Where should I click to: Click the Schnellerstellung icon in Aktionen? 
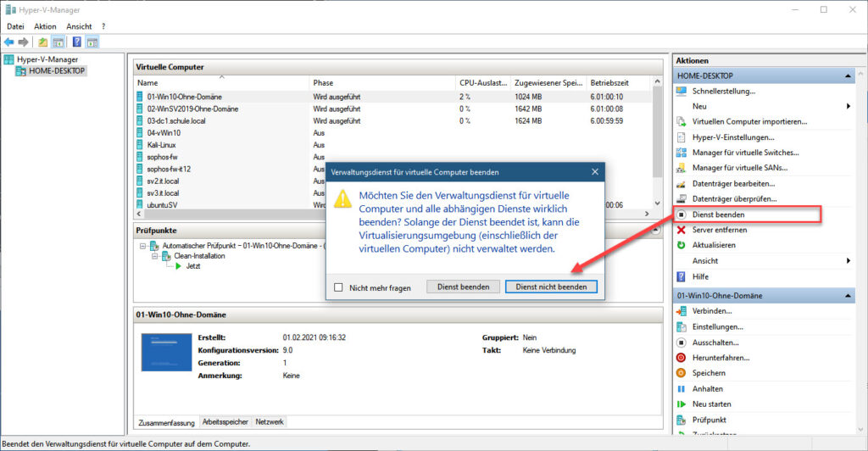[x=682, y=92]
